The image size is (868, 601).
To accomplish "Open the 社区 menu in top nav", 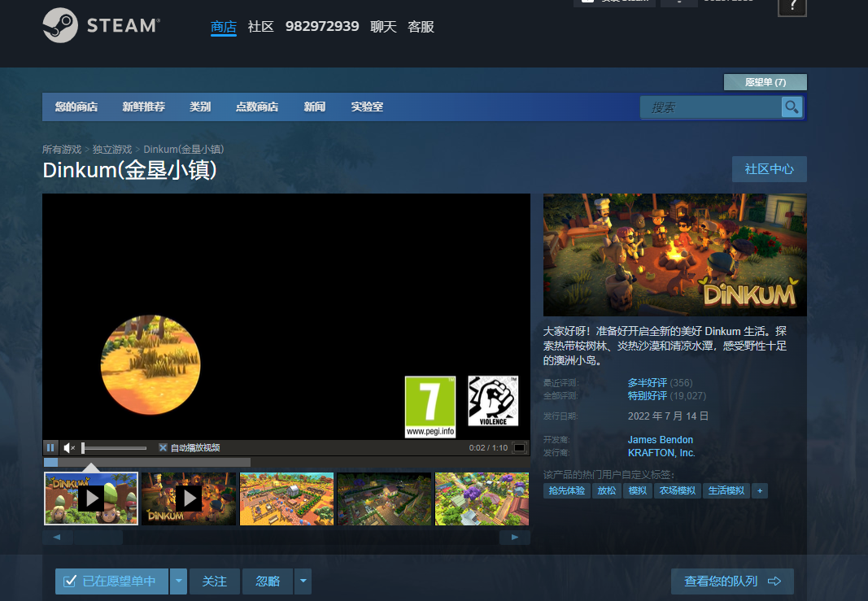I will click(261, 27).
